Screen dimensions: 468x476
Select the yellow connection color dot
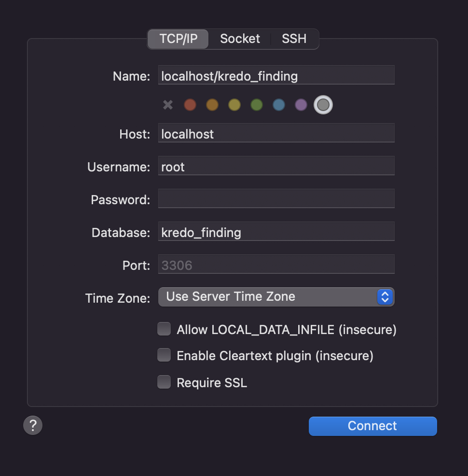coord(234,105)
